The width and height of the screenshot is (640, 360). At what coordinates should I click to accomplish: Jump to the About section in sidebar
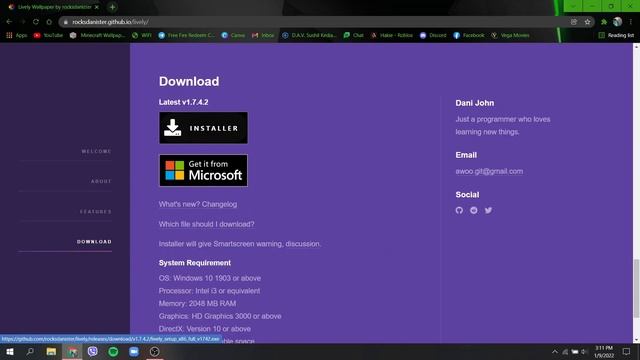pyautogui.click(x=101, y=181)
